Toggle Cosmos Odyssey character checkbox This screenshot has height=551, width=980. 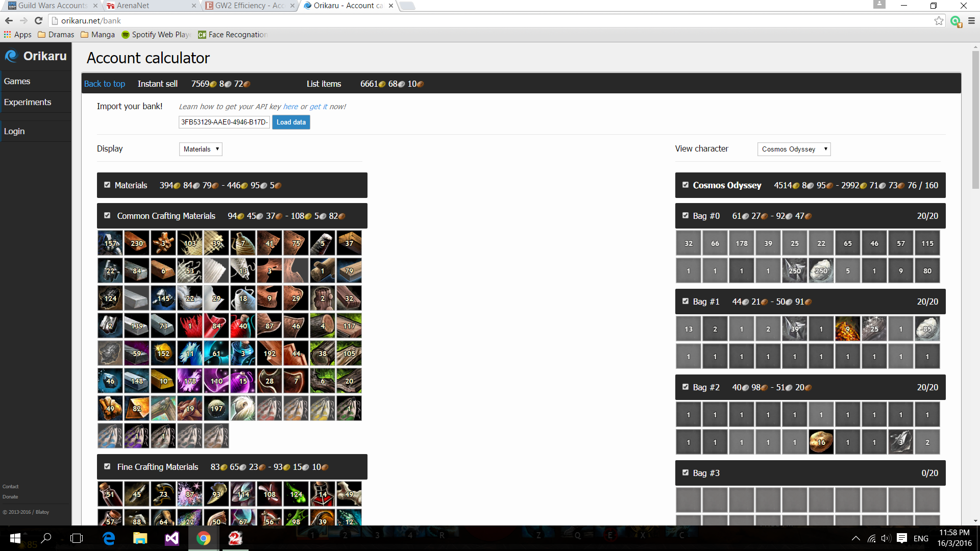pyautogui.click(x=685, y=185)
